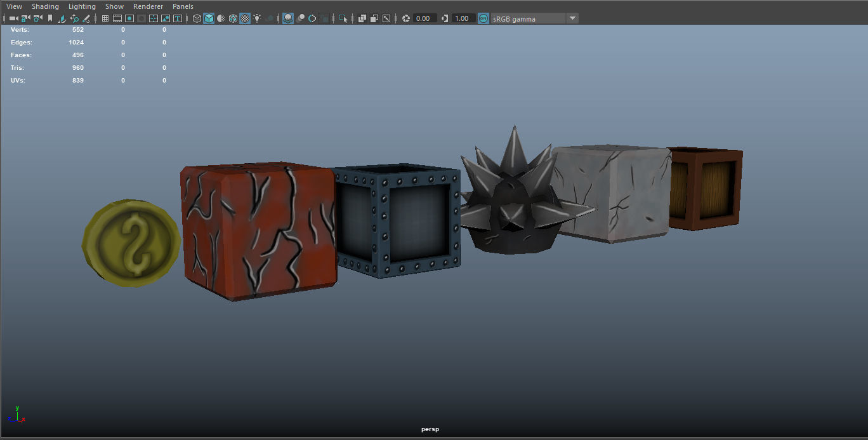Click the Exposure value field 0.00

(425, 18)
